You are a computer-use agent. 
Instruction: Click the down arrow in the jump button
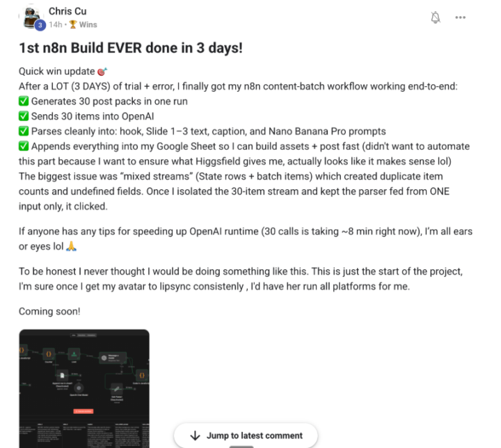click(195, 435)
